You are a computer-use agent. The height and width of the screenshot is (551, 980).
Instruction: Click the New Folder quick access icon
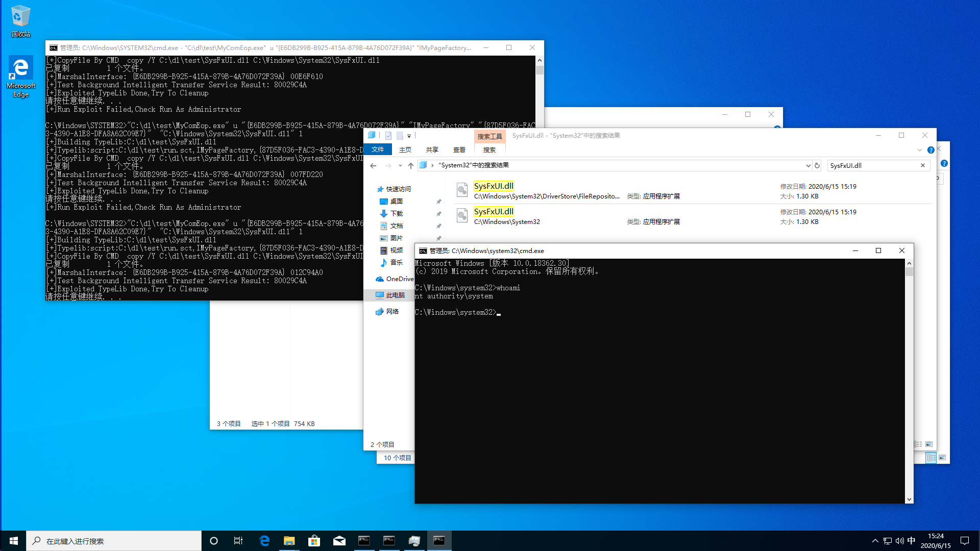pos(400,136)
